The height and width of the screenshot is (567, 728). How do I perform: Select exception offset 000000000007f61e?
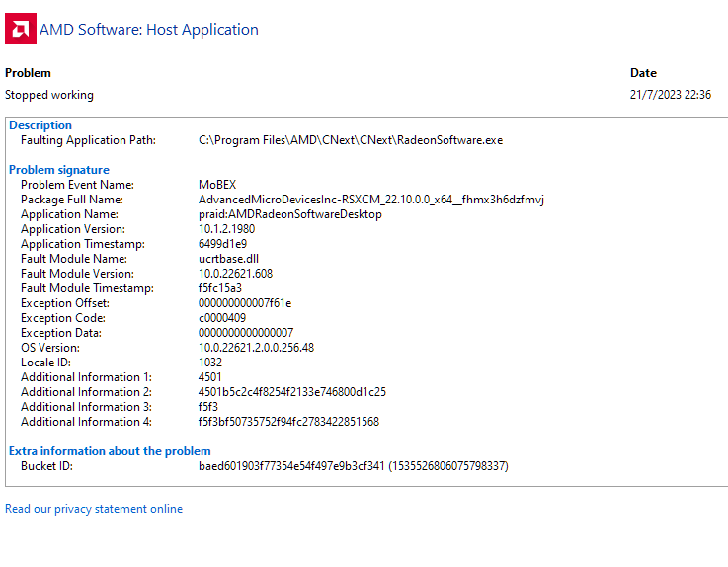coord(245,303)
